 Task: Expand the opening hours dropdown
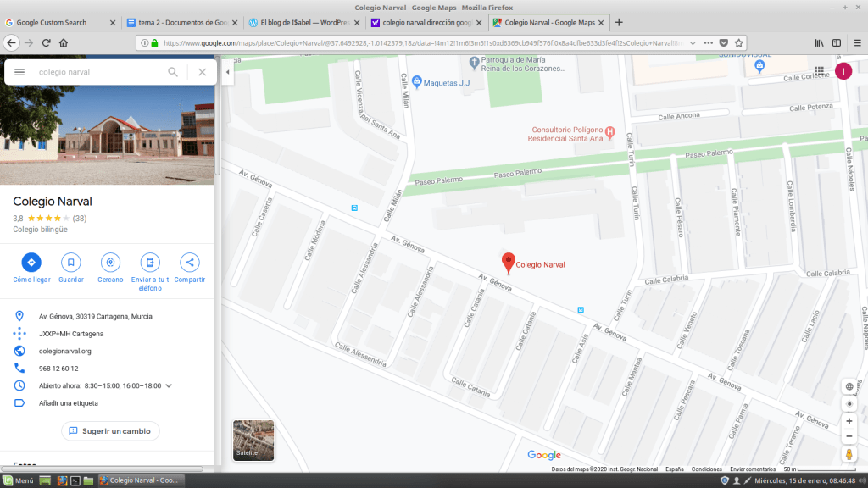(x=169, y=385)
